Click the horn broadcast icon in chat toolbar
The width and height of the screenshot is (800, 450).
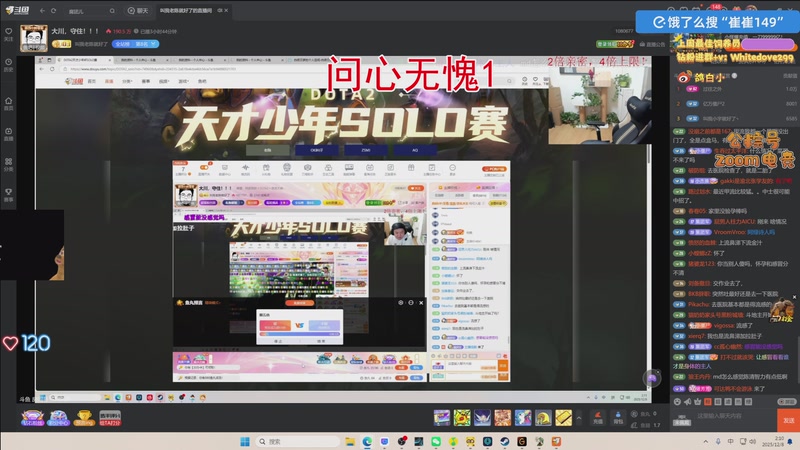(687, 402)
